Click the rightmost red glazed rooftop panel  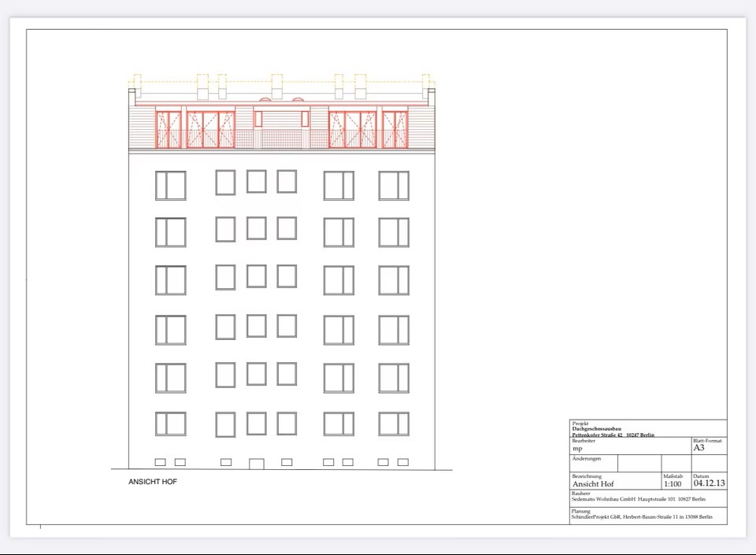(x=395, y=129)
